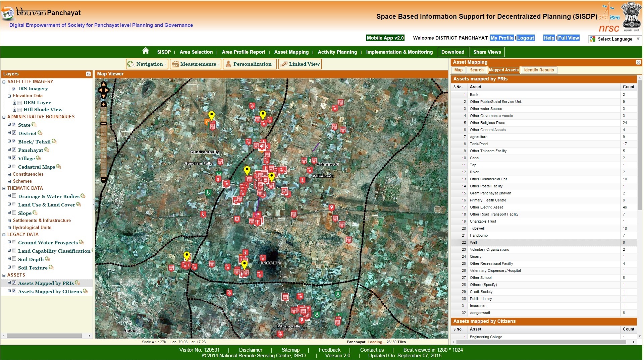
Task: Switch to the Identify Results tab
Action: 539,70
